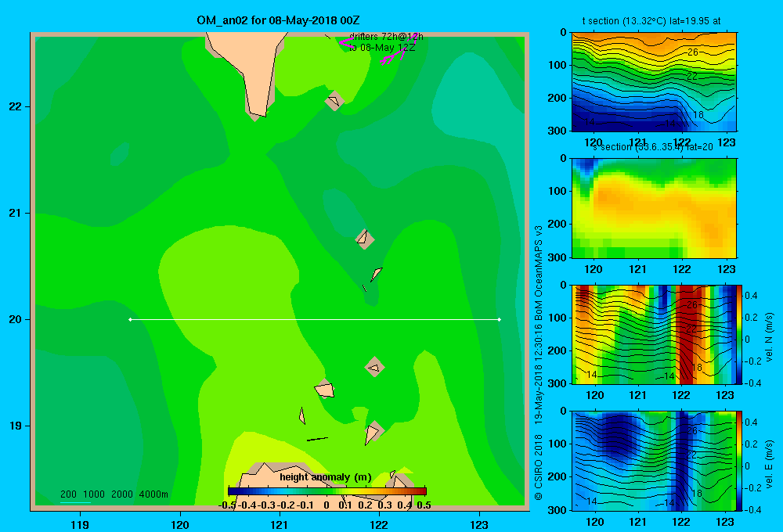Screen dimensions: 783x532
Task: Click longitude label 123 on main map axis
Action: 479,524
